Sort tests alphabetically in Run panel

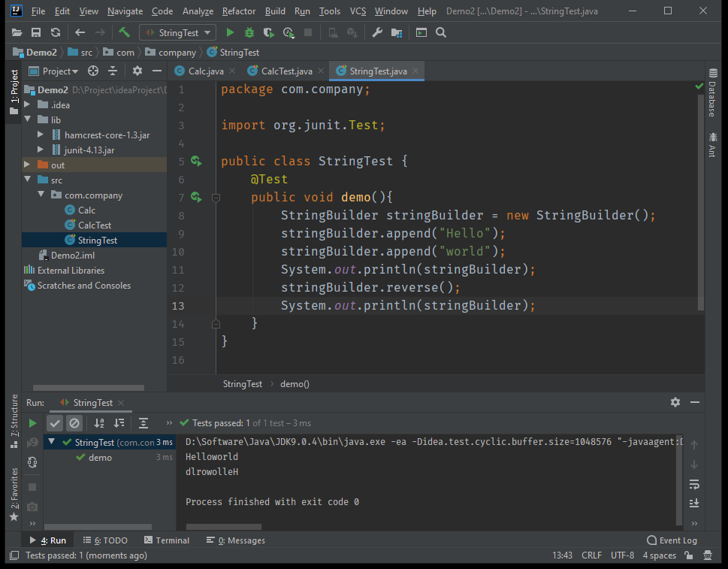99,423
